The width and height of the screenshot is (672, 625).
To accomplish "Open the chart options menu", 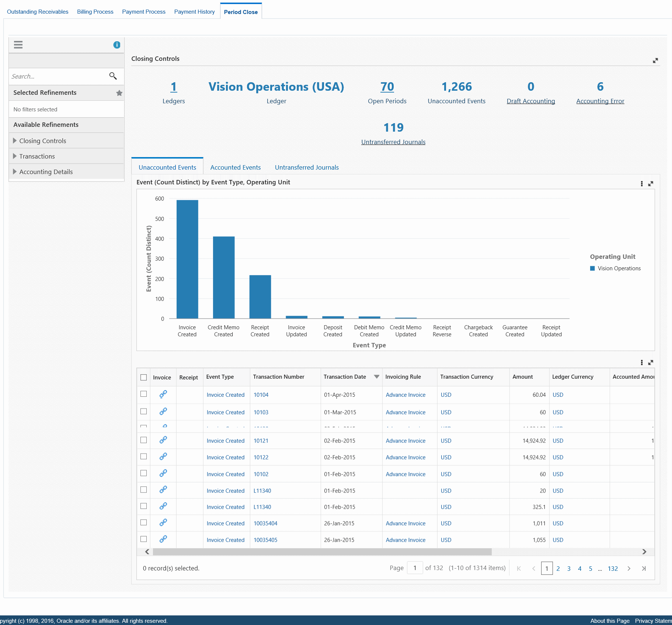I will pos(642,184).
